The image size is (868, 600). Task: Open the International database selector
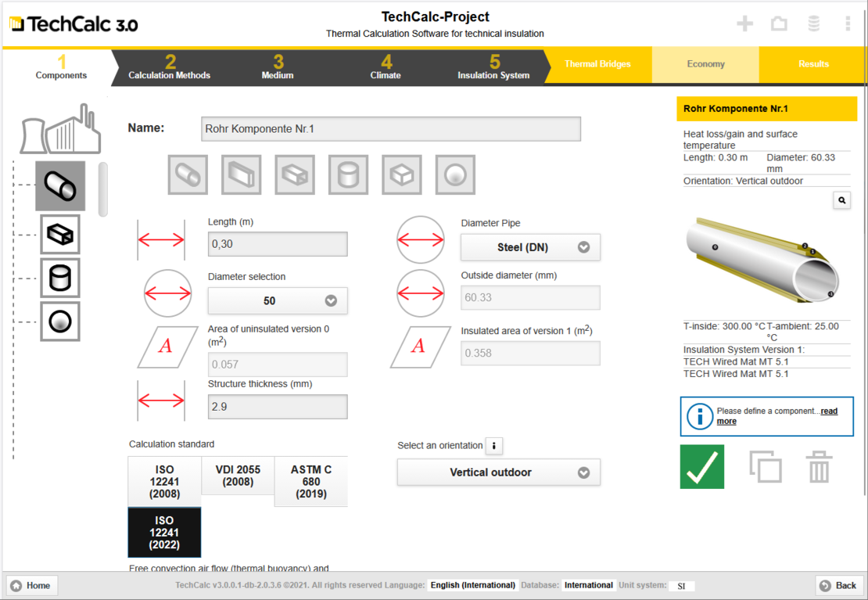pyautogui.click(x=589, y=585)
